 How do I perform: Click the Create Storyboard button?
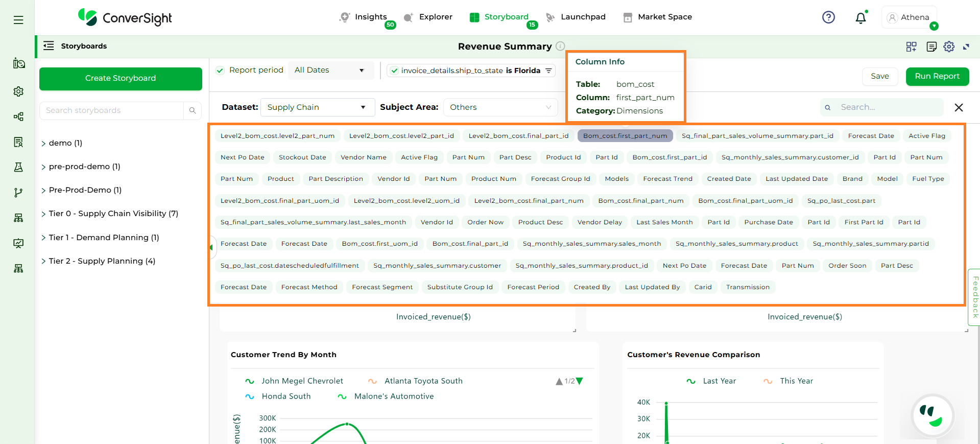pyautogui.click(x=121, y=78)
